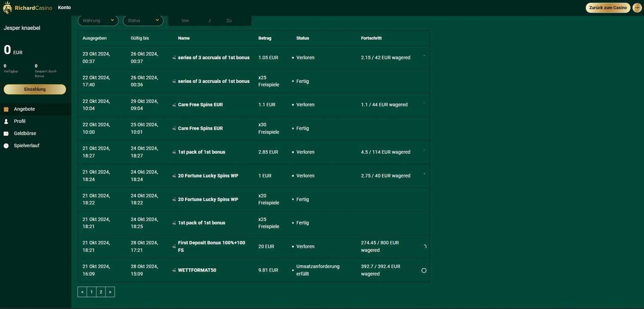
Task: Click the Richard Casino lion logo
Action: coord(7,8)
